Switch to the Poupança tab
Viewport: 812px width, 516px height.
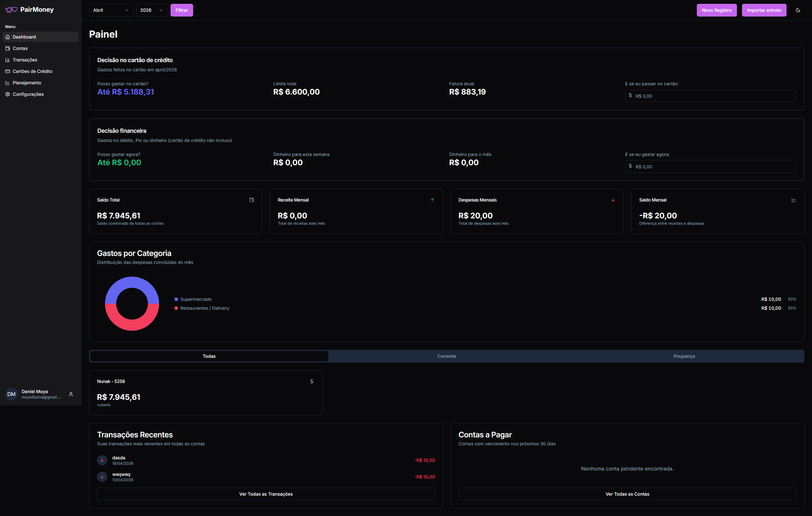point(684,356)
